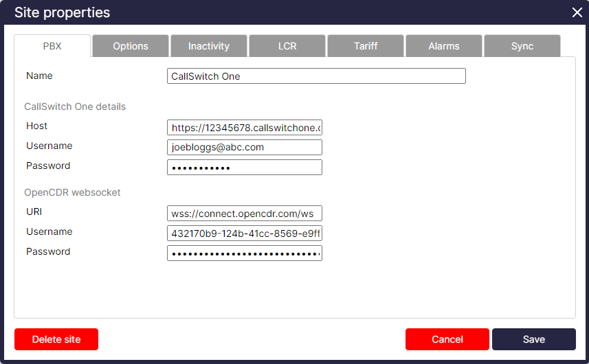
Task: Switch to the PBX tab
Action: [x=52, y=46]
